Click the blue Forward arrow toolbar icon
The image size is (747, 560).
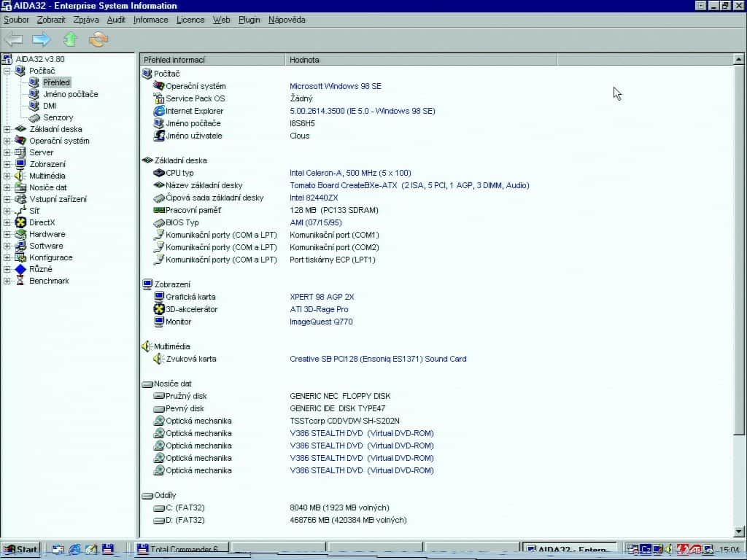coord(42,39)
